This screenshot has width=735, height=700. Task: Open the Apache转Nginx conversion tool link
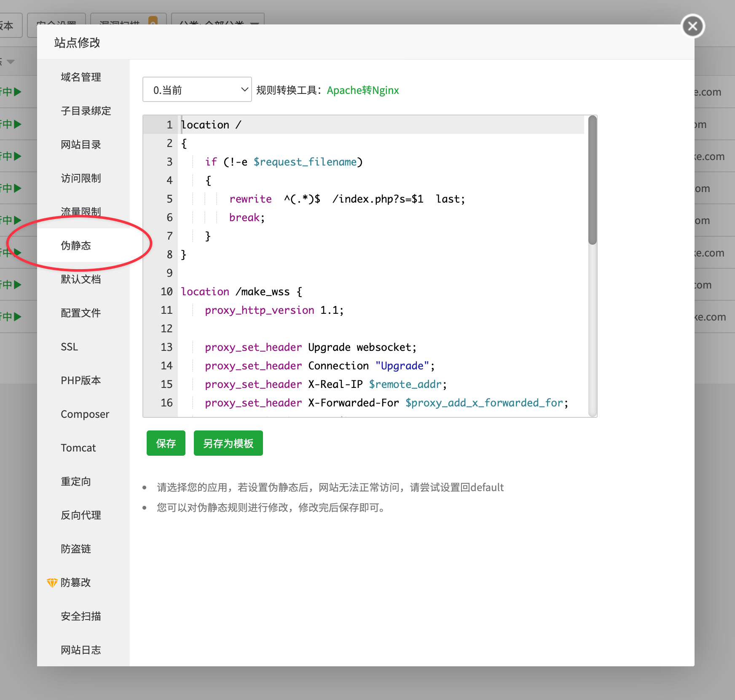[363, 90]
